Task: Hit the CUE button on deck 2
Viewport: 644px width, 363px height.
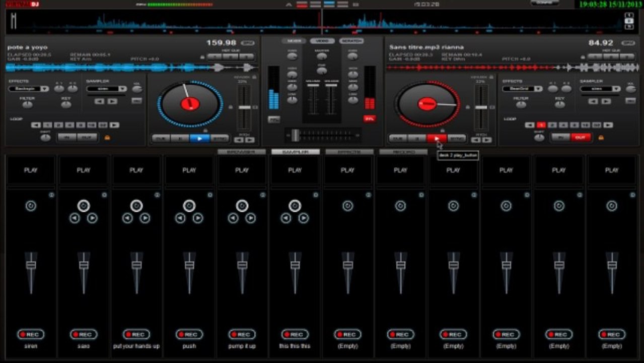Action: coord(398,138)
